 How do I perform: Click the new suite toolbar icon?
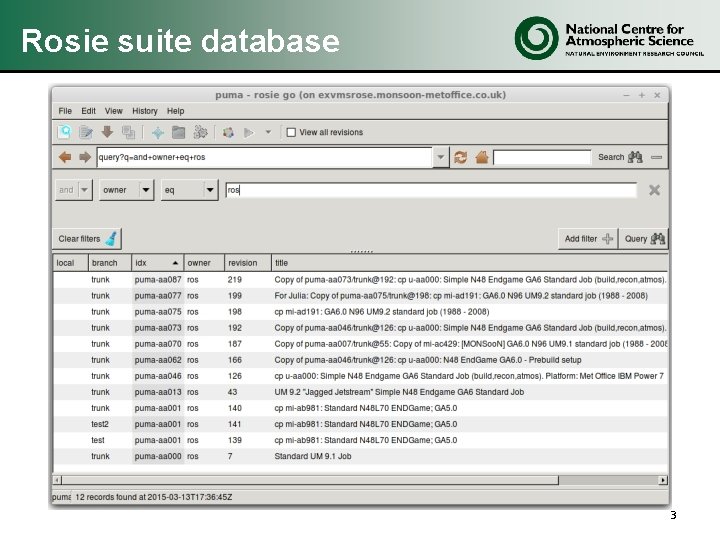pos(64,132)
